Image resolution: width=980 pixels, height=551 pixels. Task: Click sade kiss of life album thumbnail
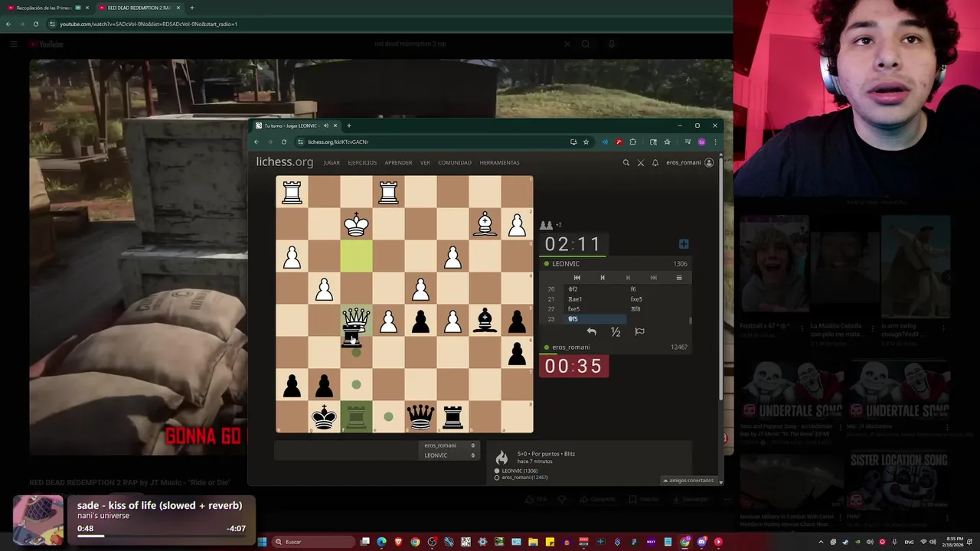coord(38,520)
